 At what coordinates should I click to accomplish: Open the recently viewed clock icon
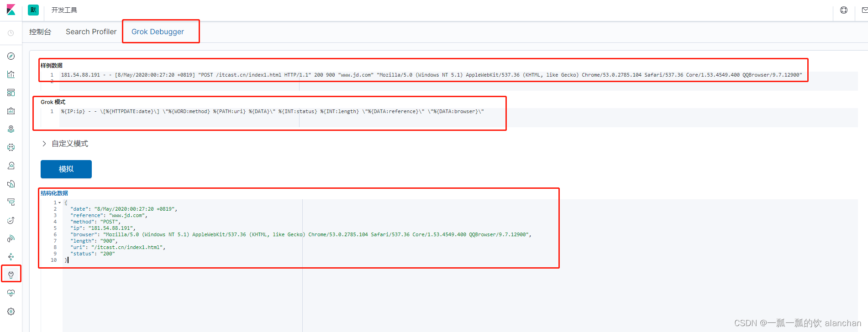pos(11,33)
